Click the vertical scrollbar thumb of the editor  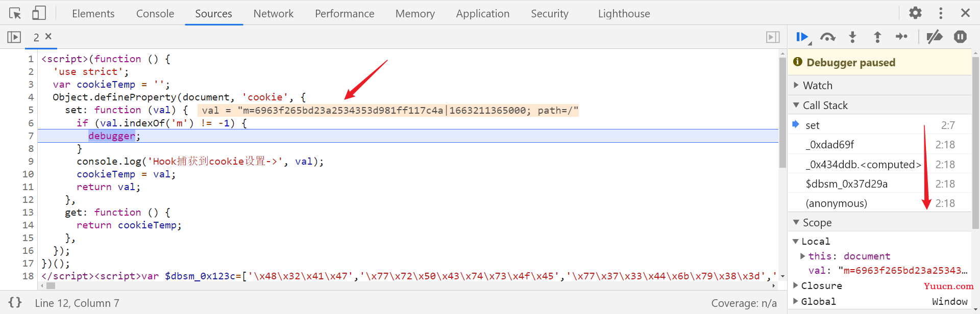pyautogui.click(x=782, y=113)
